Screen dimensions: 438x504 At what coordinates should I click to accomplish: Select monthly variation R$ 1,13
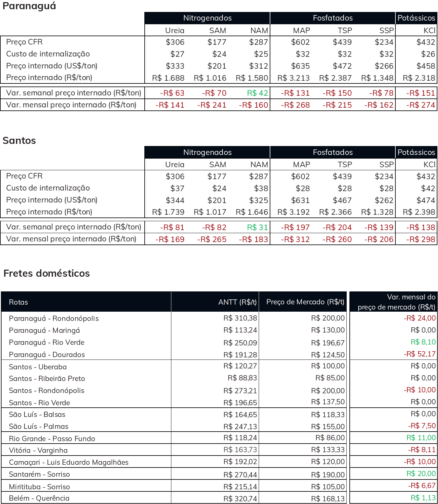(423, 498)
